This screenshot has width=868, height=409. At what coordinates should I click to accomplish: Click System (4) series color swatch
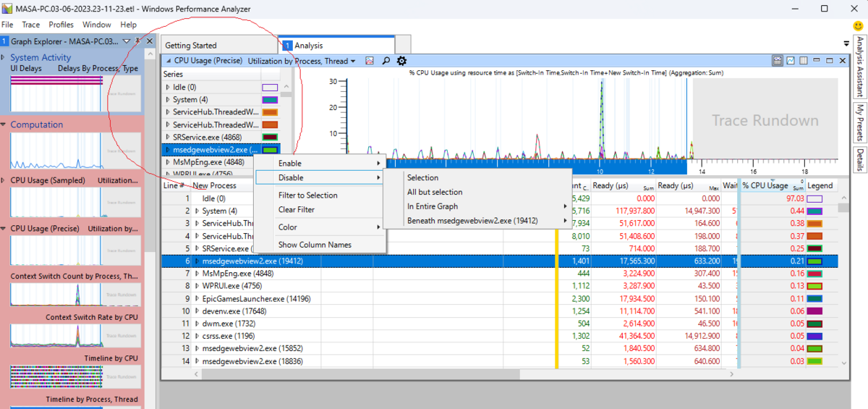(x=270, y=100)
